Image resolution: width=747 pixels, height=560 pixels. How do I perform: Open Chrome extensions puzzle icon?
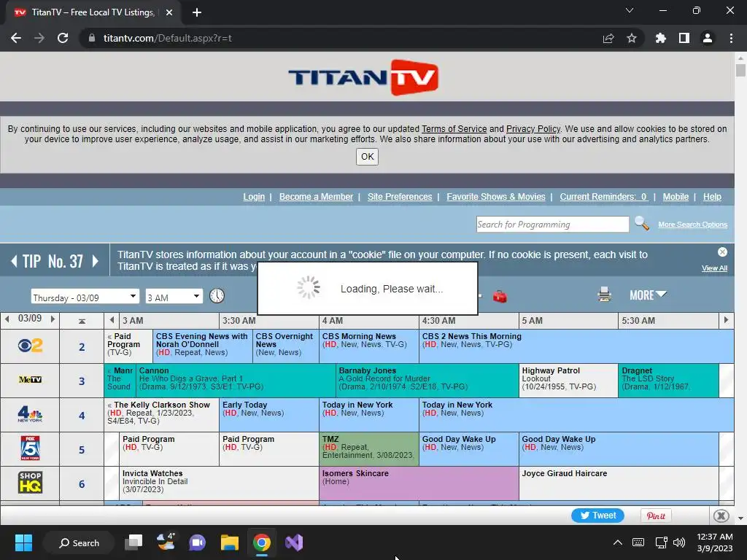660,38
